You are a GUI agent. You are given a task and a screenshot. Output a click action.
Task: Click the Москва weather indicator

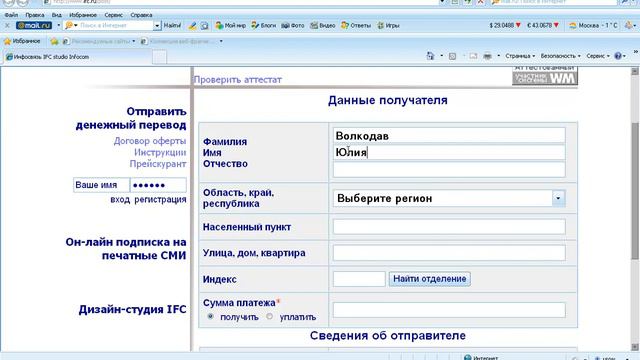(593, 25)
